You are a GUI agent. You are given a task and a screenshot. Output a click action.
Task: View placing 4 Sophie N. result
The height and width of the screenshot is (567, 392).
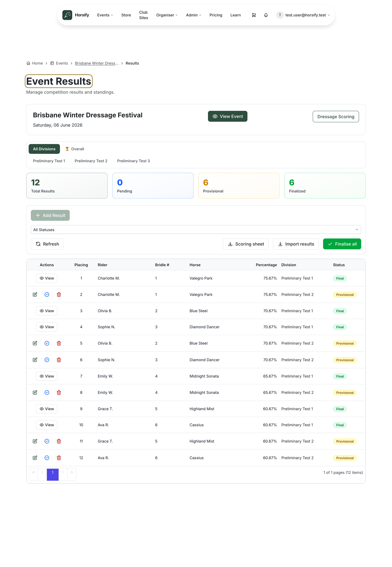click(47, 327)
